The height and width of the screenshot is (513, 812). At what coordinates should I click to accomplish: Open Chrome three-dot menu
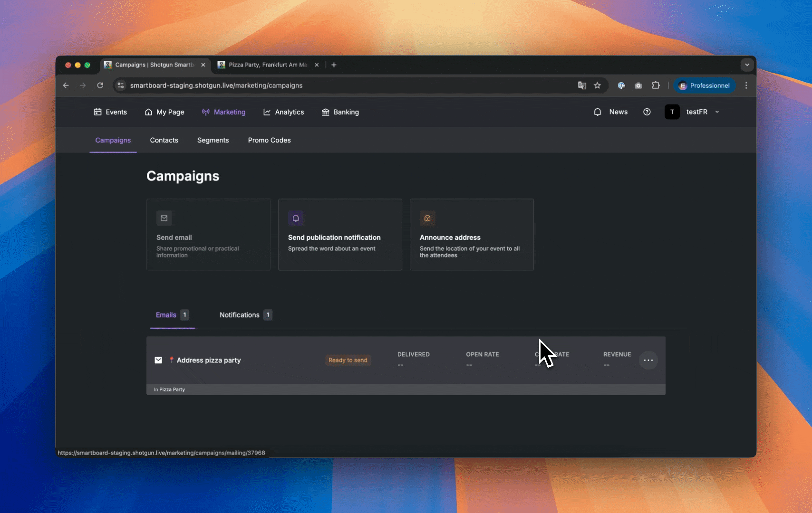[x=746, y=85]
